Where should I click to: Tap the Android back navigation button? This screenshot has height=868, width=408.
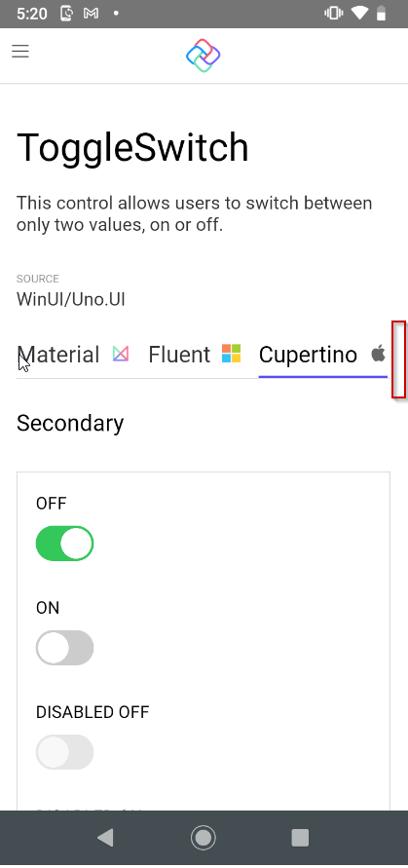pos(105,838)
